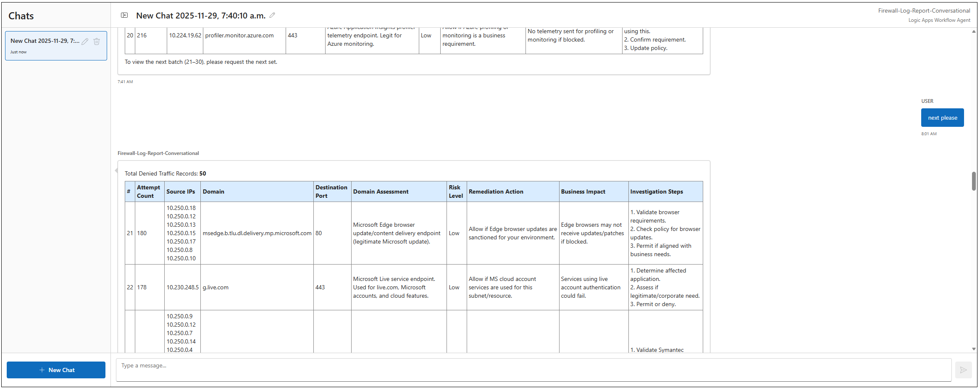980x388 pixels.
Task: Delete the sidebar chat with the trash icon
Action: pos(97,41)
